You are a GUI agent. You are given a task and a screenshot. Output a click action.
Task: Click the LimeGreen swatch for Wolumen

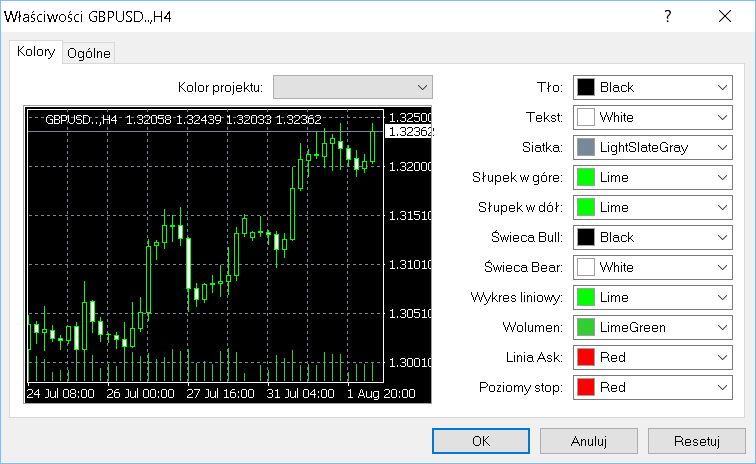586,328
